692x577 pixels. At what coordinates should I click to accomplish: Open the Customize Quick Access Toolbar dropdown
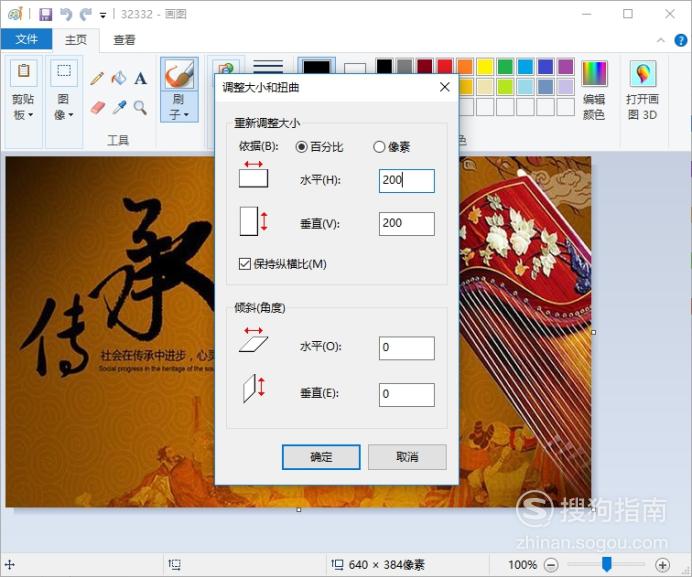click(x=103, y=15)
